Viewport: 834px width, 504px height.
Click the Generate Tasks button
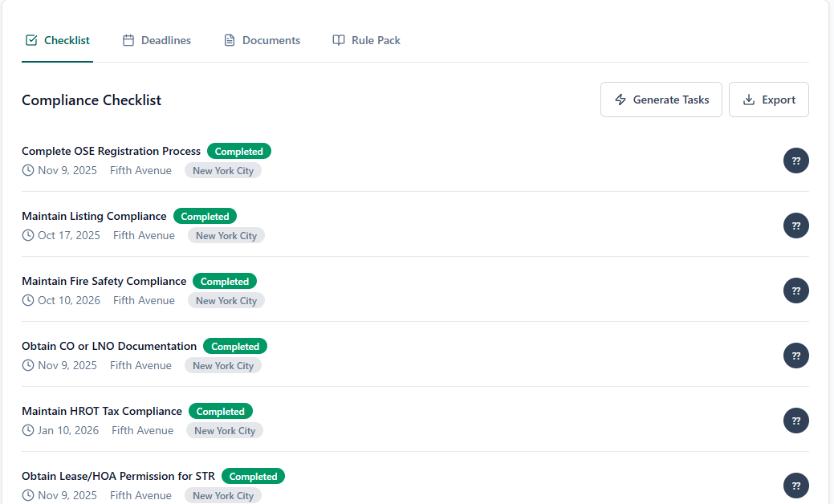(661, 99)
